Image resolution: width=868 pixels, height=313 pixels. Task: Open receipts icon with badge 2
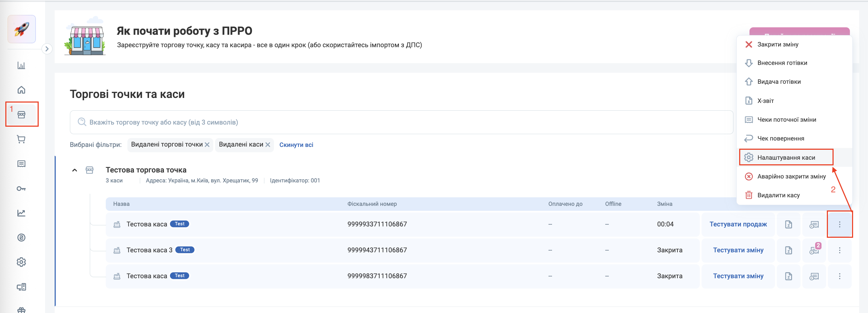[x=814, y=251]
